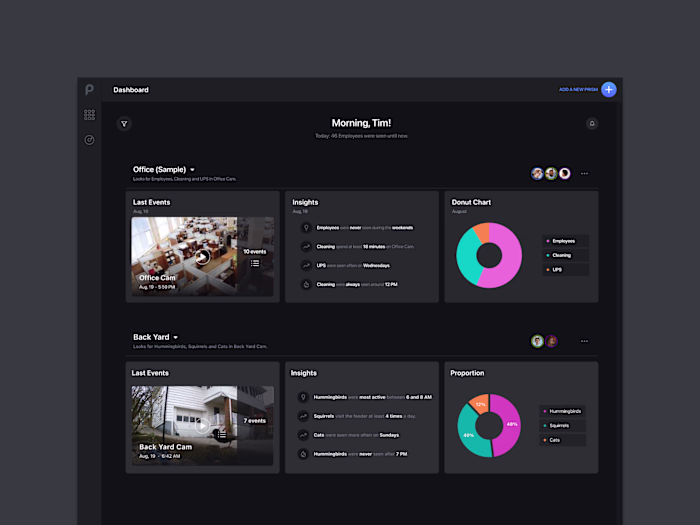Toggle the Cats legend item

(x=562, y=440)
